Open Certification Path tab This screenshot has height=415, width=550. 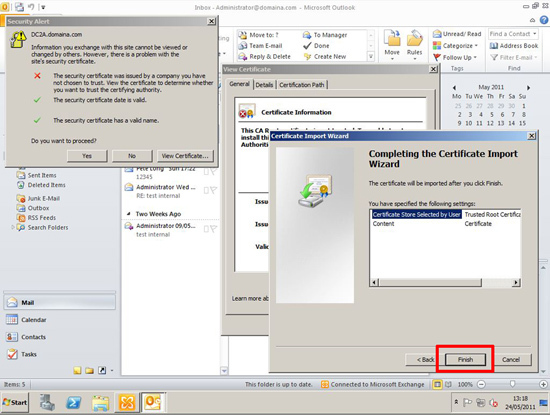pyautogui.click(x=302, y=85)
